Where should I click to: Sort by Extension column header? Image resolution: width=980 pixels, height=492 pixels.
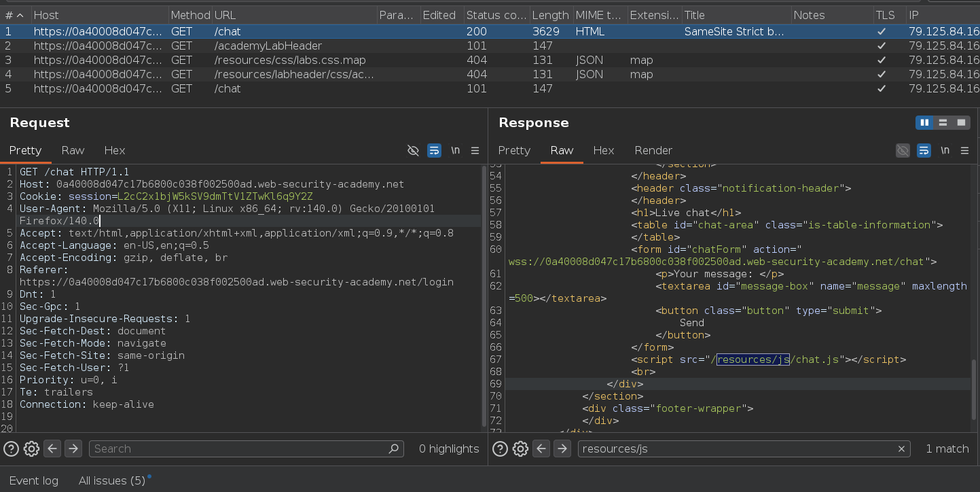(653, 15)
